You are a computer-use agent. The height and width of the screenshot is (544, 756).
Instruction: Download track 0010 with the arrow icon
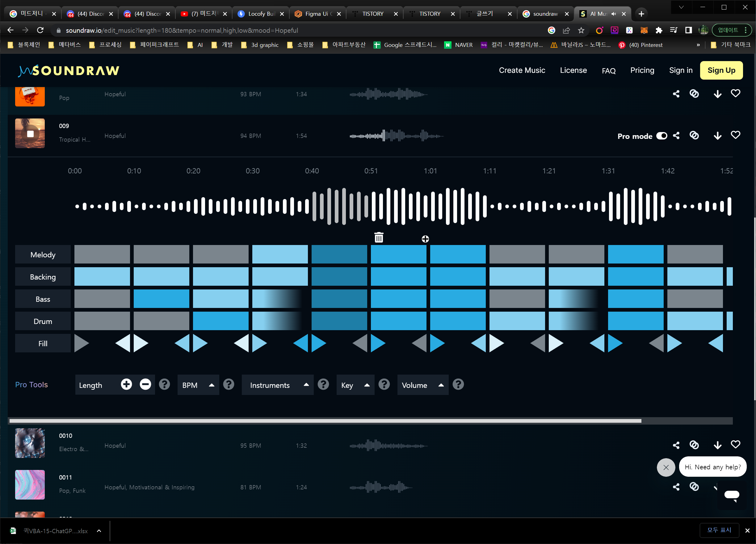coord(717,445)
